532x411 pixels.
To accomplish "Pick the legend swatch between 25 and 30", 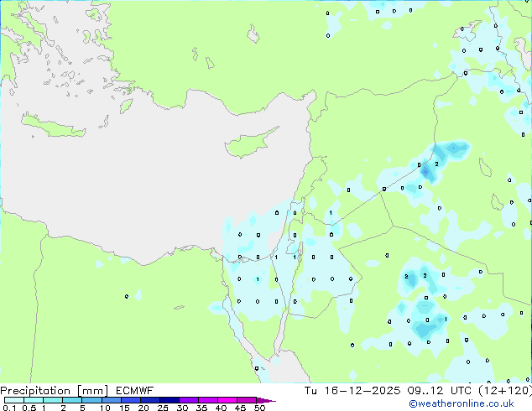I will [x=169, y=400].
